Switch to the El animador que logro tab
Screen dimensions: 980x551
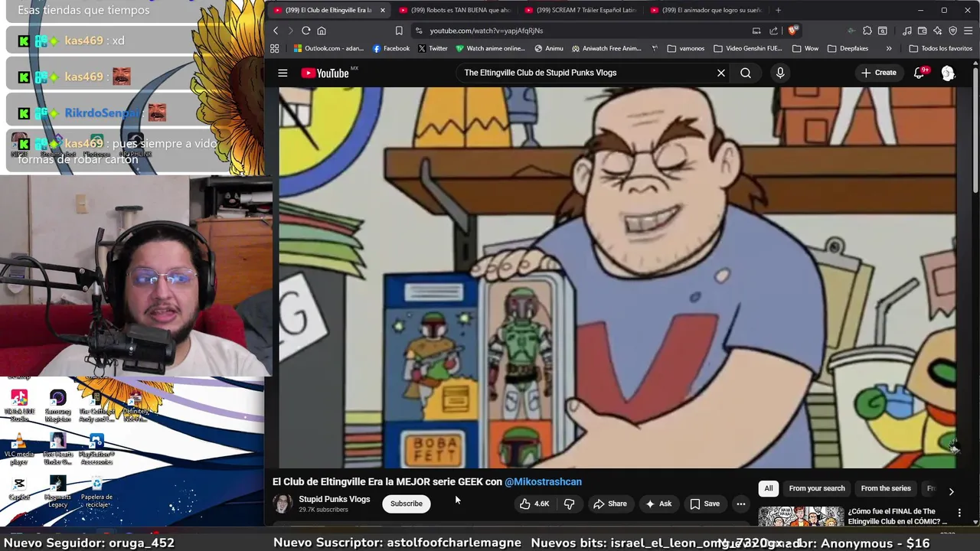point(706,10)
